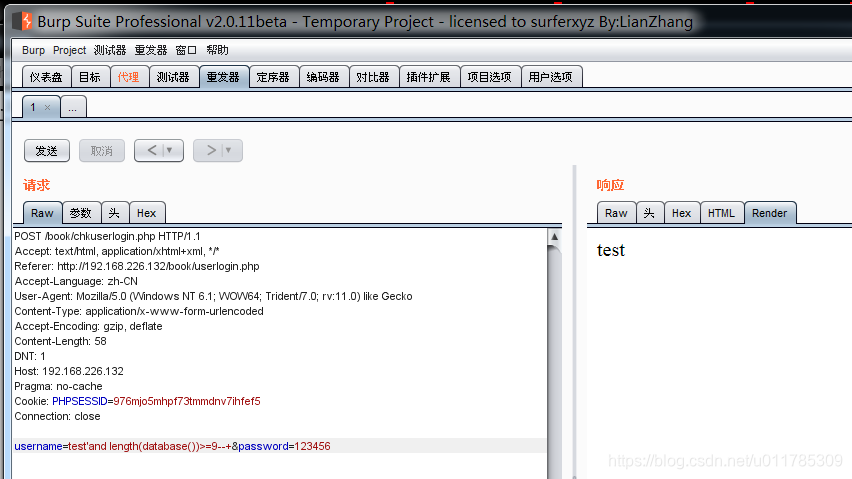Select the request 头 tab
Image resolution: width=852 pixels, height=479 pixels.
114,213
